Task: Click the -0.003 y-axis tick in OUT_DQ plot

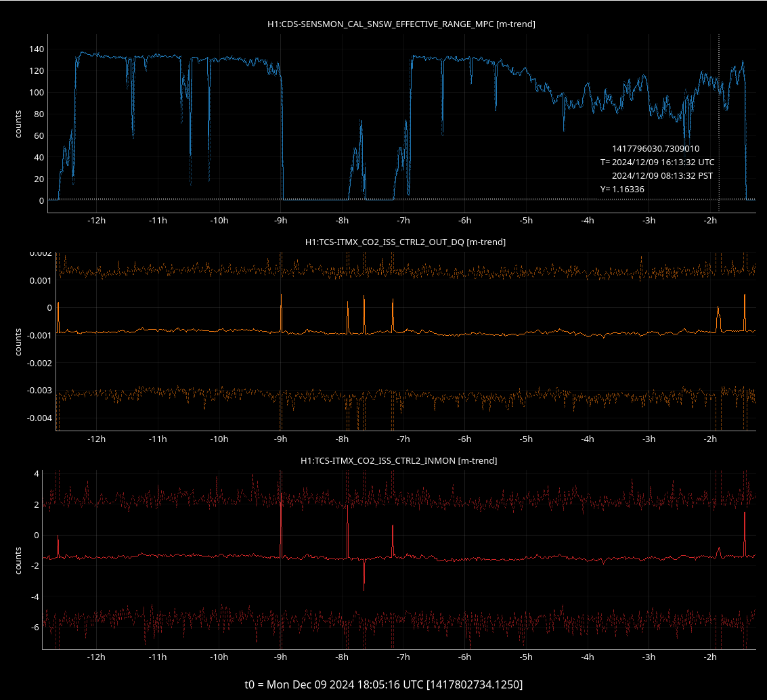Action: coord(40,391)
